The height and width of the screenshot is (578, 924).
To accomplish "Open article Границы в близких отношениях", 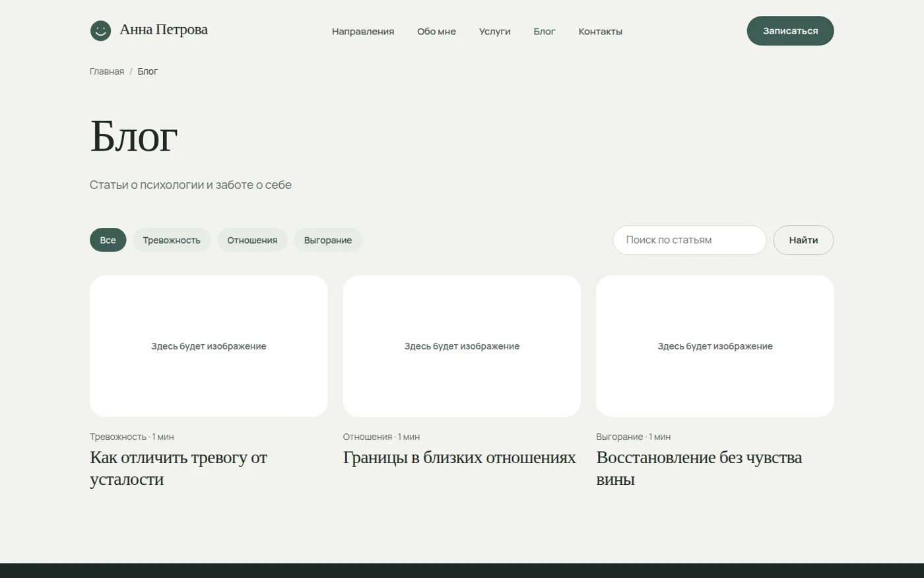I will pos(459,458).
